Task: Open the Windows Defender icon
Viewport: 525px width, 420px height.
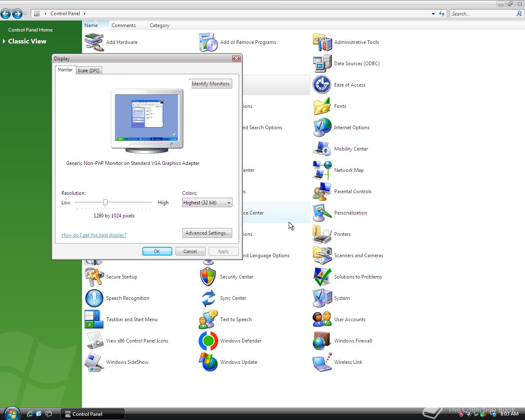Action: [x=208, y=341]
